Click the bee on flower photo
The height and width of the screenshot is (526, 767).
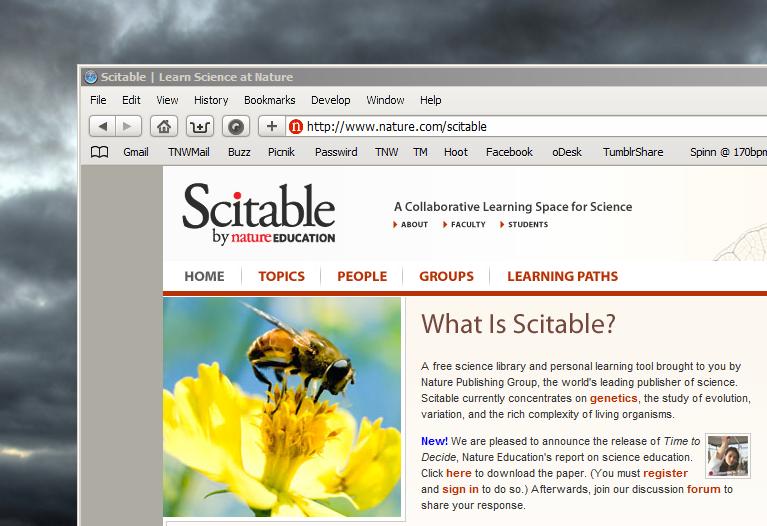point(282,407)
